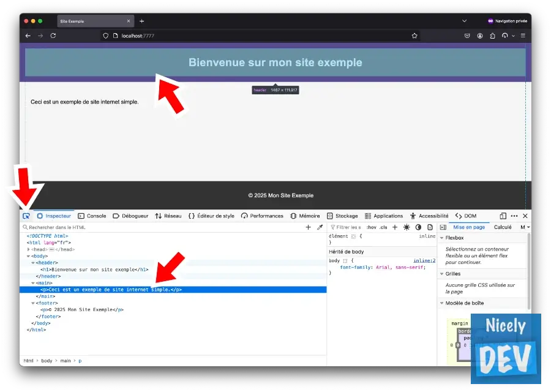Activate the element picker tool
This screenshot has height=392, width=551.
(x=26, y=216)
